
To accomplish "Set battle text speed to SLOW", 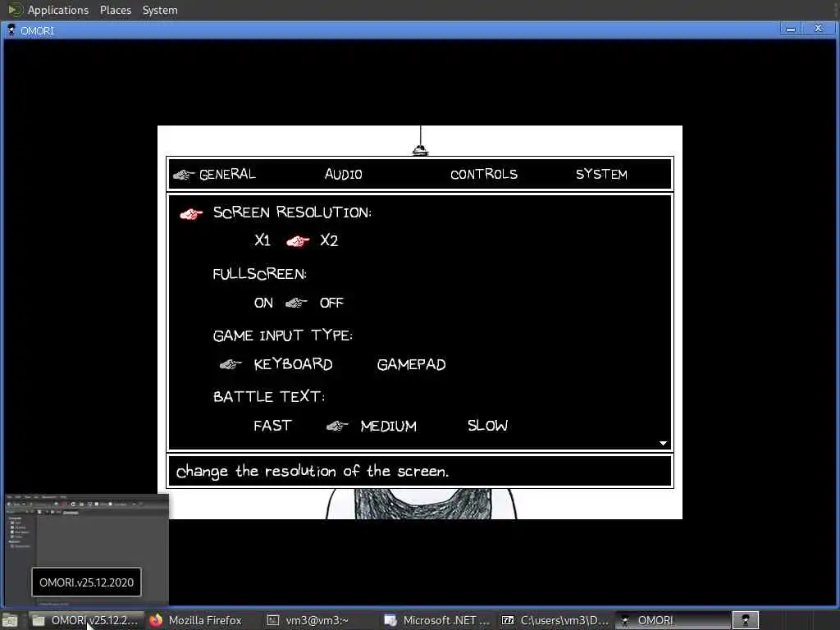I will (487, 426).
